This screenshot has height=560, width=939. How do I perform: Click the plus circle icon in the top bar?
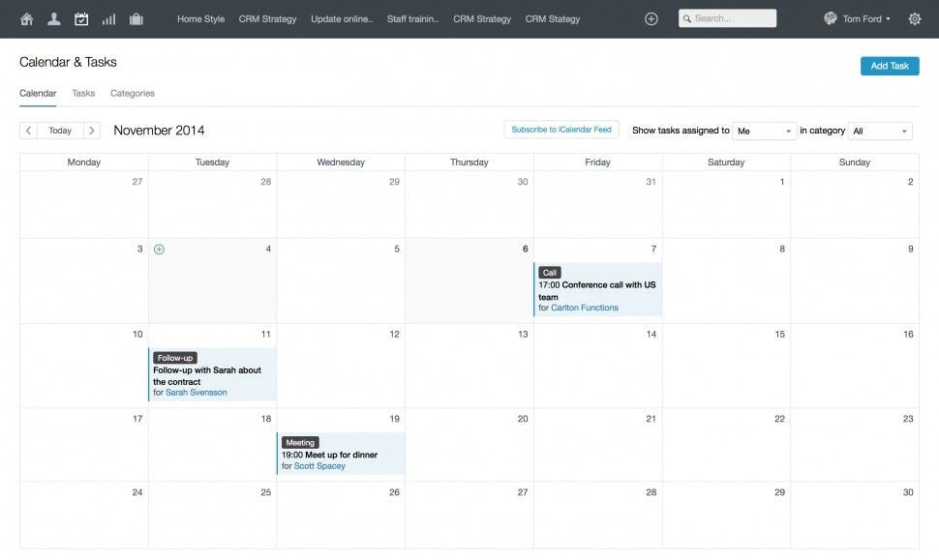click(651, 18)
